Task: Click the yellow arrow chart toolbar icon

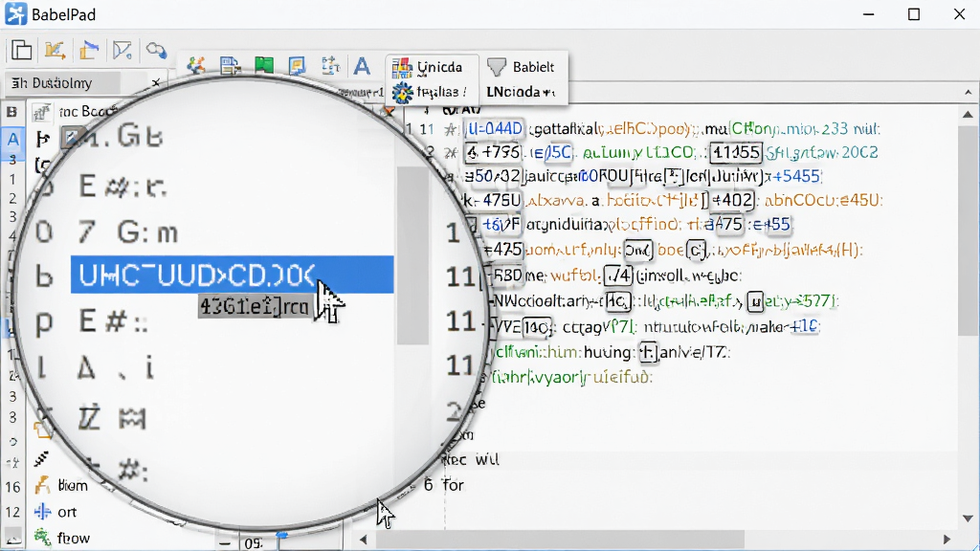Action: [55, 50]
